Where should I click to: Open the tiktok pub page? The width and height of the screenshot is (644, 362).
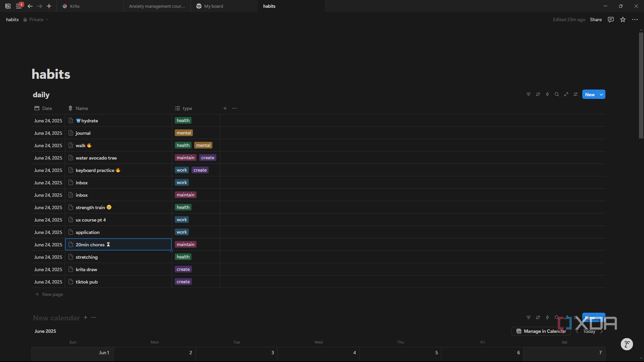[87, 282]
